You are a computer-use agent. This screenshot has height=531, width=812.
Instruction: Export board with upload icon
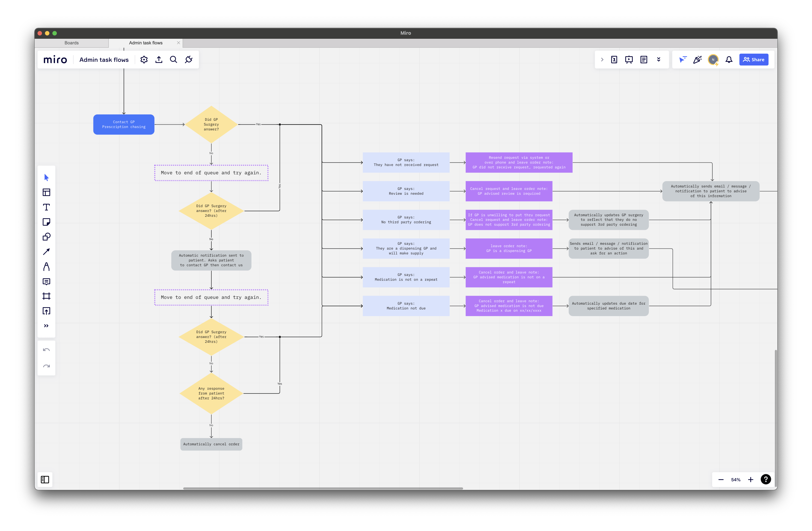coord(159,60)
